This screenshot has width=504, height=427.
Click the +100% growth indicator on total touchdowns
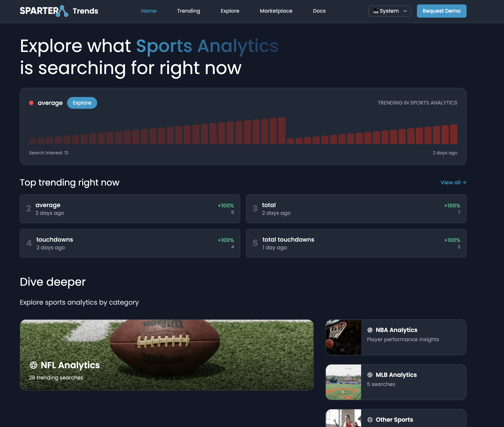coord(452,240)
